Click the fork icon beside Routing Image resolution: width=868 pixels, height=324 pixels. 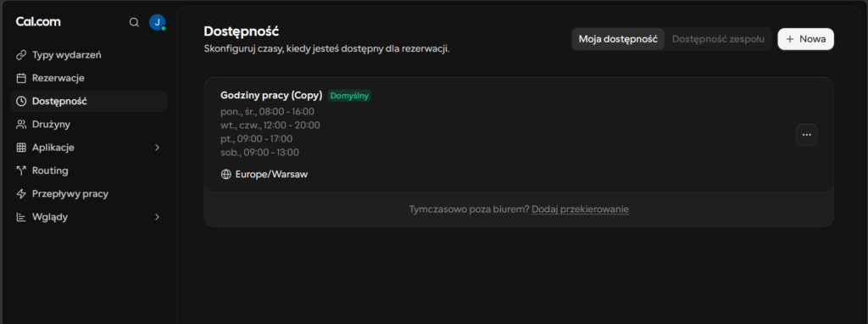pos(21,170)
